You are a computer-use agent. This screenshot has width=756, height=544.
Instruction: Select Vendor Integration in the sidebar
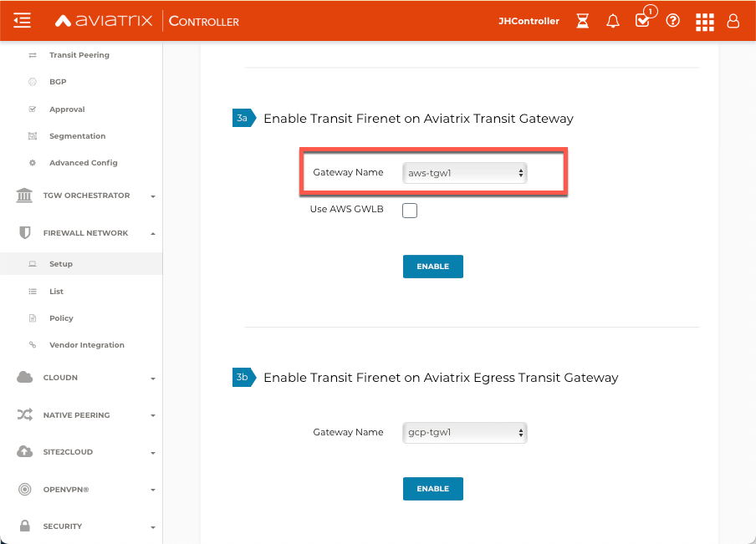[86, 345]
